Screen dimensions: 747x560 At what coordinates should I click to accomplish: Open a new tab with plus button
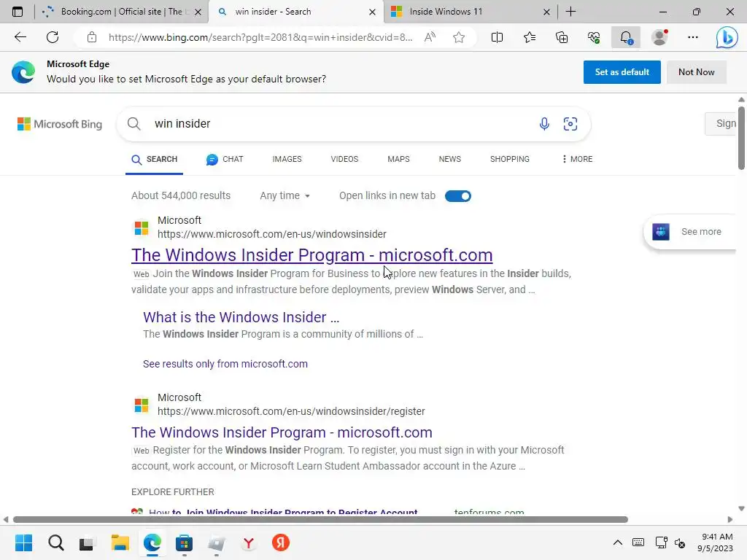(570, 12)
